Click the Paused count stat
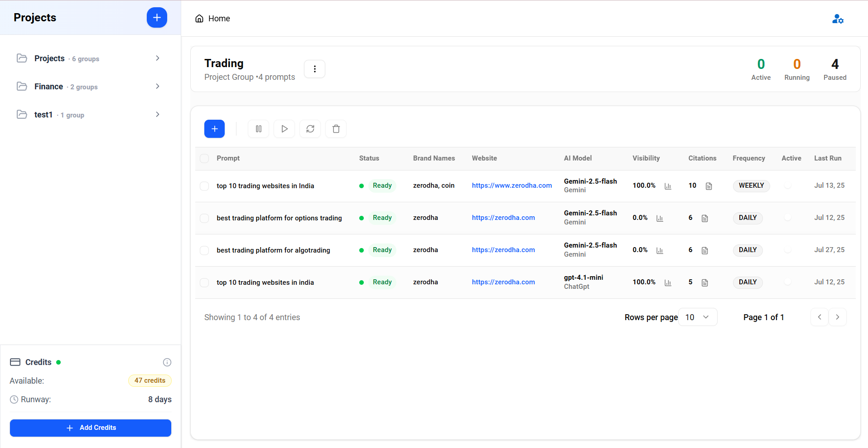Image resolution: width=868 pixels, height=448 pixels. click(835, 69)
